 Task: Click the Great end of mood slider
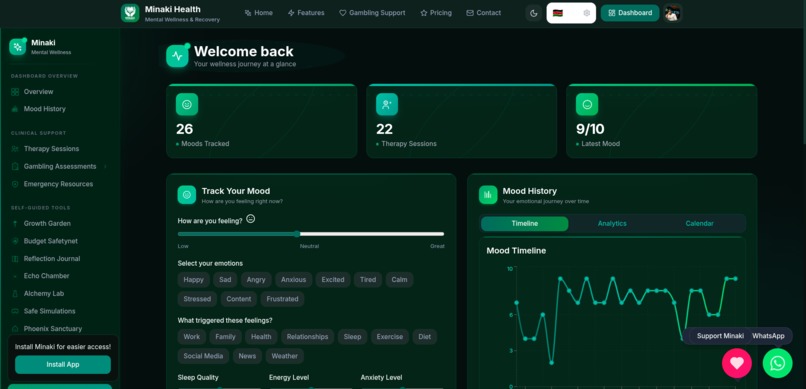click(x=437, y=246)
